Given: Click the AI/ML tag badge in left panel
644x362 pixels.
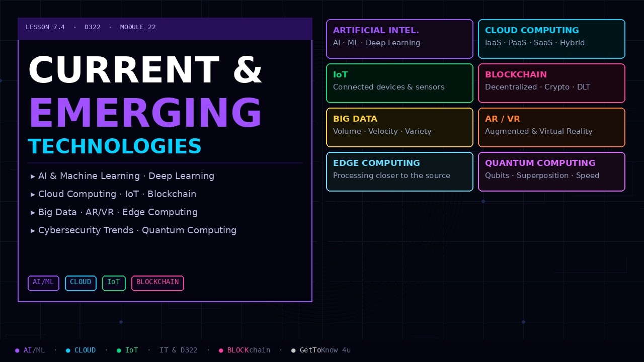Looking at the screenshot, I should click(x=43, y=283).
